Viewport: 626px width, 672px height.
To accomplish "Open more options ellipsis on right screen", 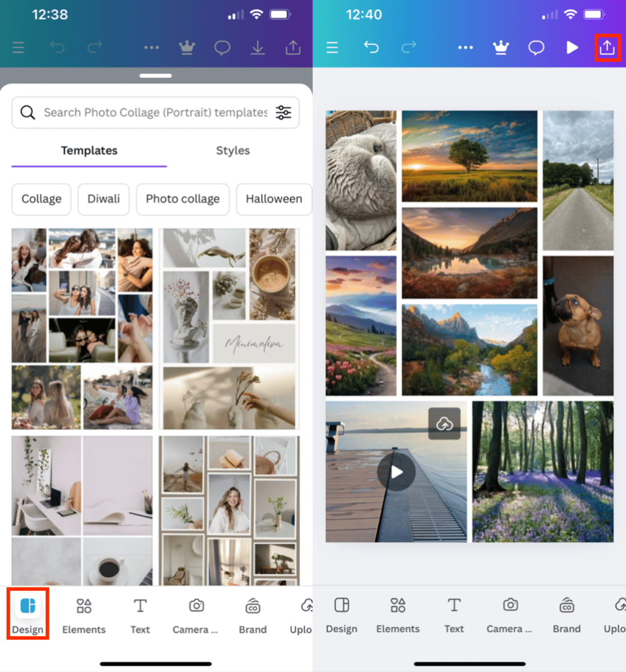I will (x=465, y=48).
